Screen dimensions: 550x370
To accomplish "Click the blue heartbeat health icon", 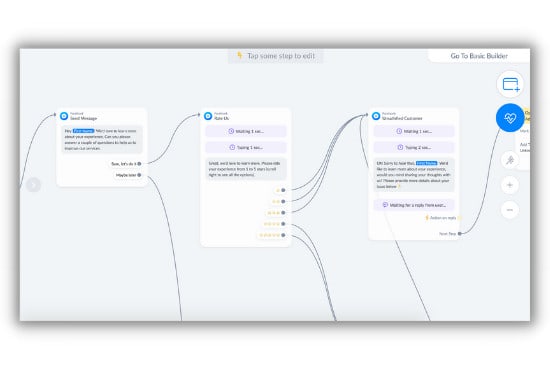I will (x=510, y=118).
